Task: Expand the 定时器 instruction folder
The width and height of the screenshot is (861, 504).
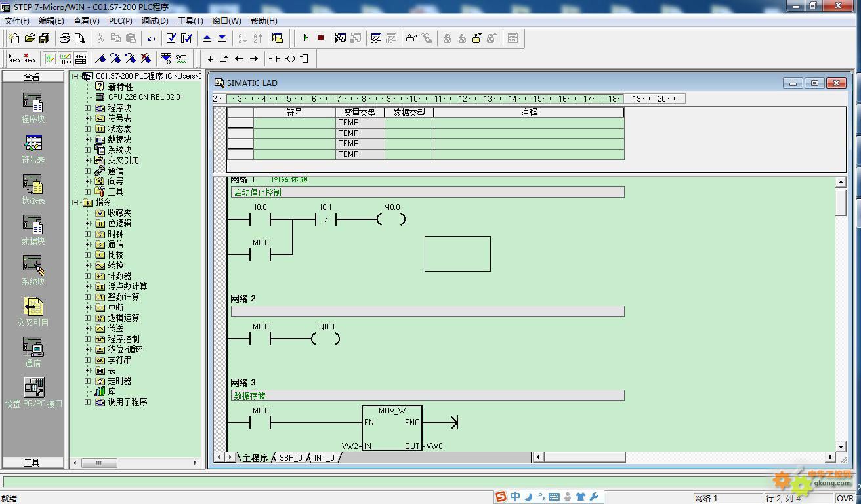Action: pyautogui.click(x=88, y=381)
